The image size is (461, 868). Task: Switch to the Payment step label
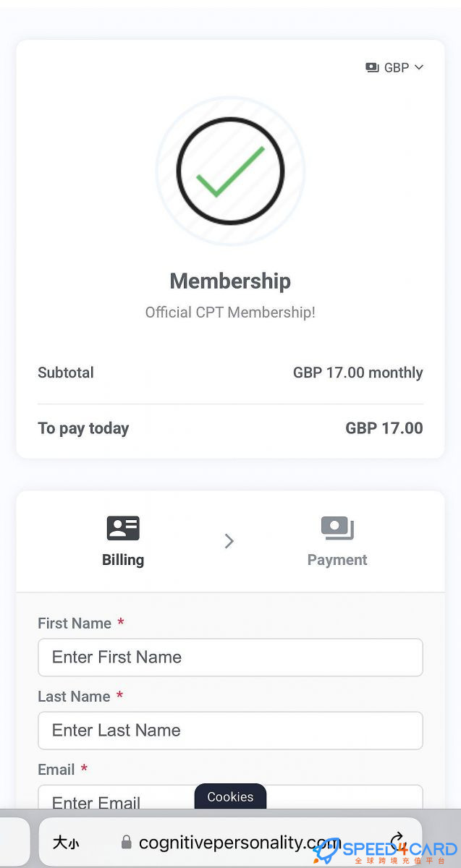337,560
